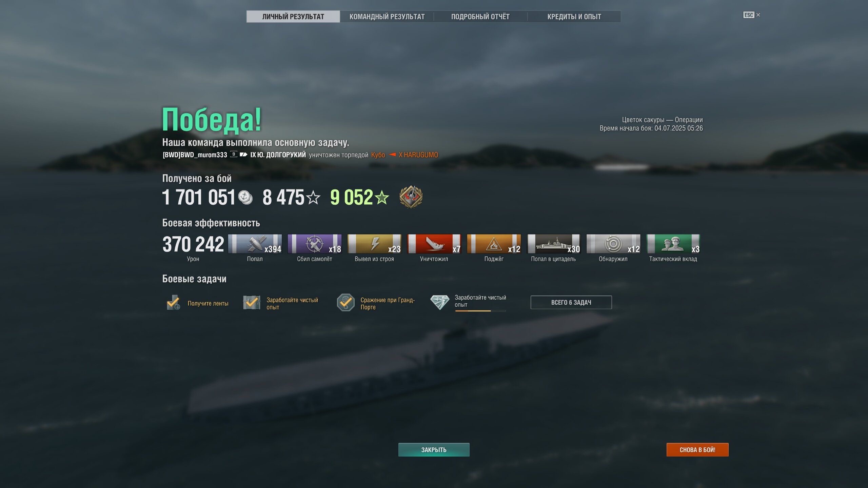Click the citadel hits x30 ribbon
Viewport: 868px width, 488px height.
click(554, 244)
